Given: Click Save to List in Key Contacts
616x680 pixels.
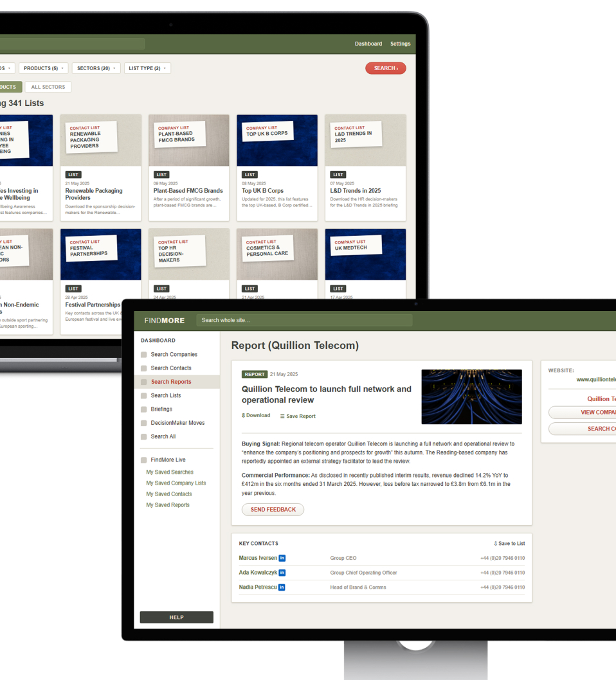Looking at the screenshot, I should tap(509, 543).
